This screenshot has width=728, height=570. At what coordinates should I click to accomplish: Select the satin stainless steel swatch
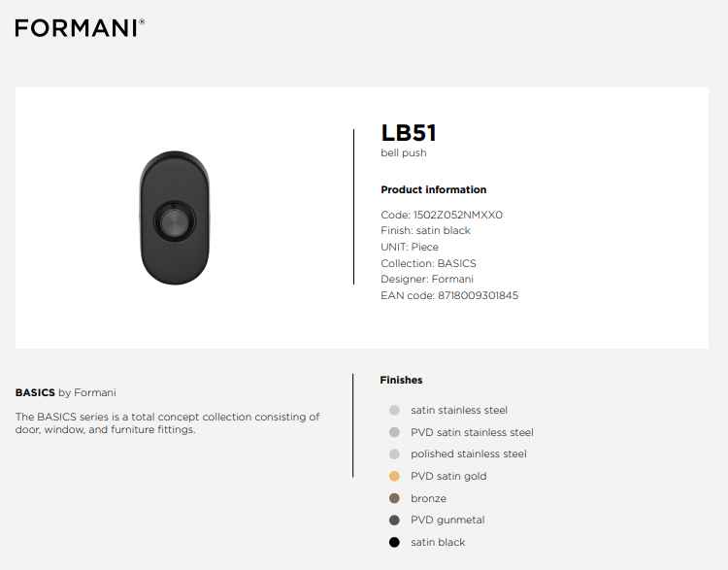point(394,410)
